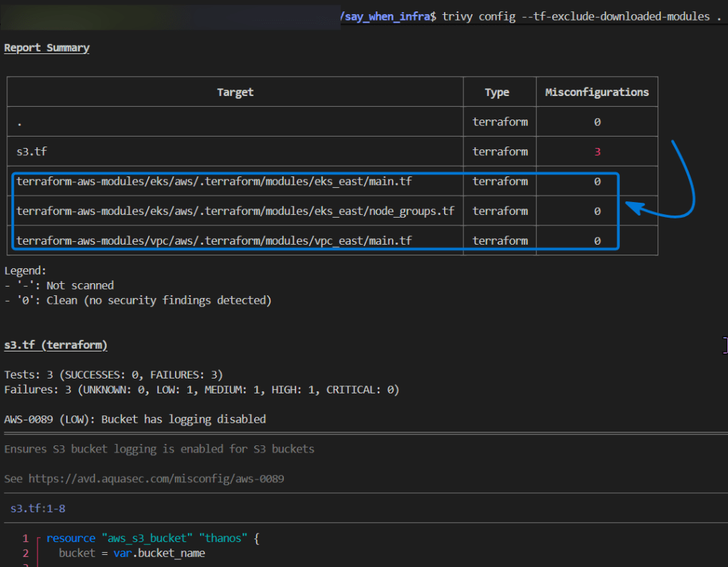The width and height of the screenshot is (728, 567).
Task: Click the 'AWS-0089 (LOW)' finding title
Action: coord(135,419)
